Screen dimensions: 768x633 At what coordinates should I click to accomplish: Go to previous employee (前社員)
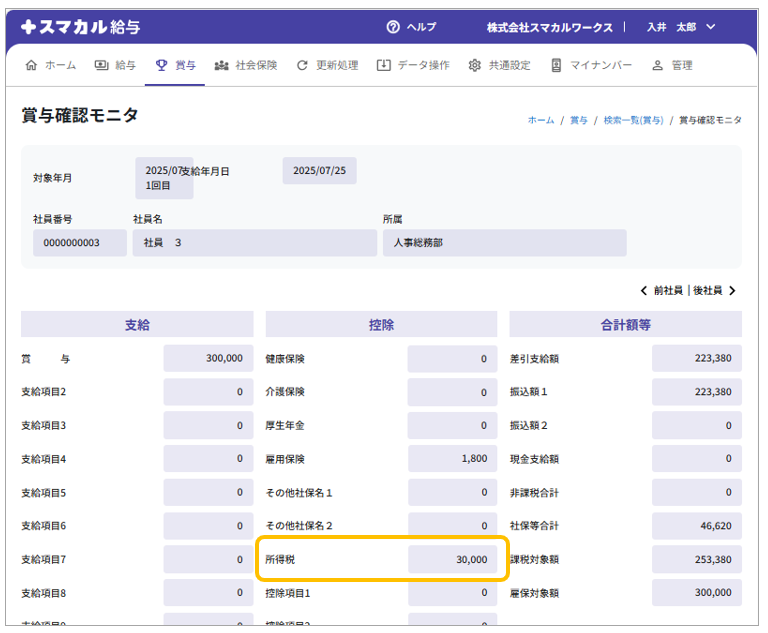[665, 290]
